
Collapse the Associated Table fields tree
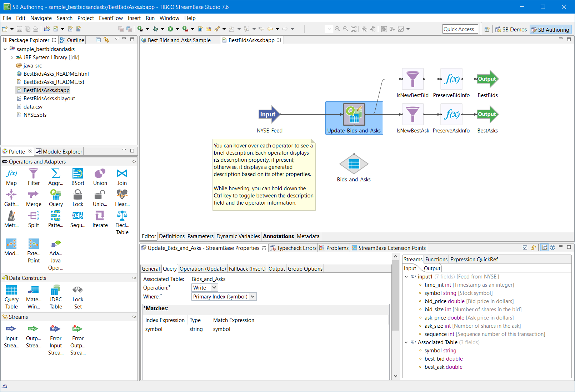[406, 342]
